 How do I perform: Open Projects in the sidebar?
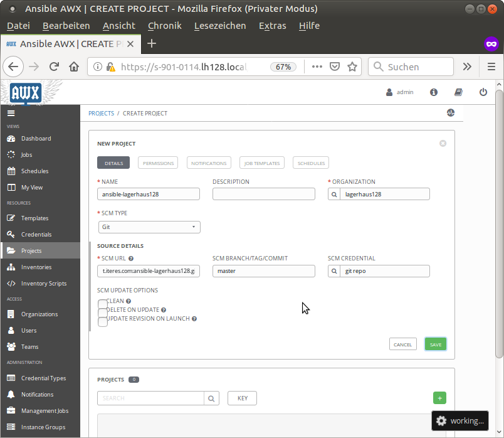(40, 251)
